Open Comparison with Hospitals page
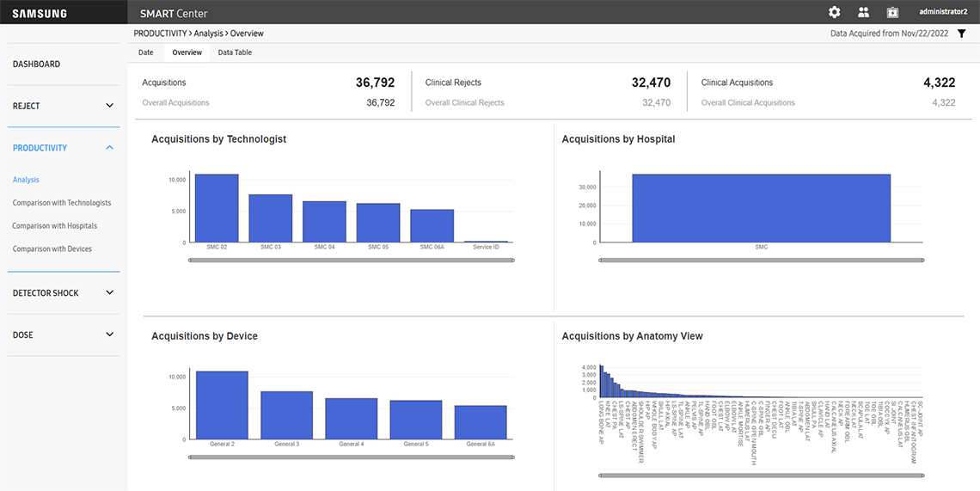Viewport: 980px width, 491px height. 55,226
